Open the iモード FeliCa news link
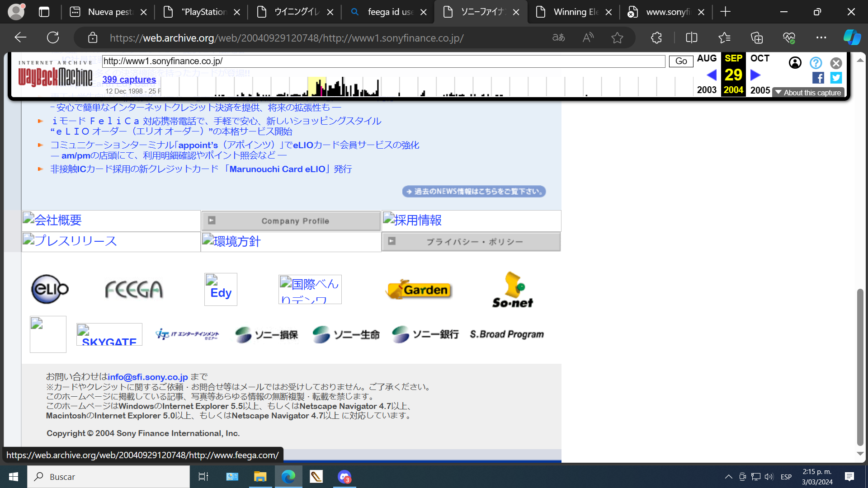 [x=216, y=126]
